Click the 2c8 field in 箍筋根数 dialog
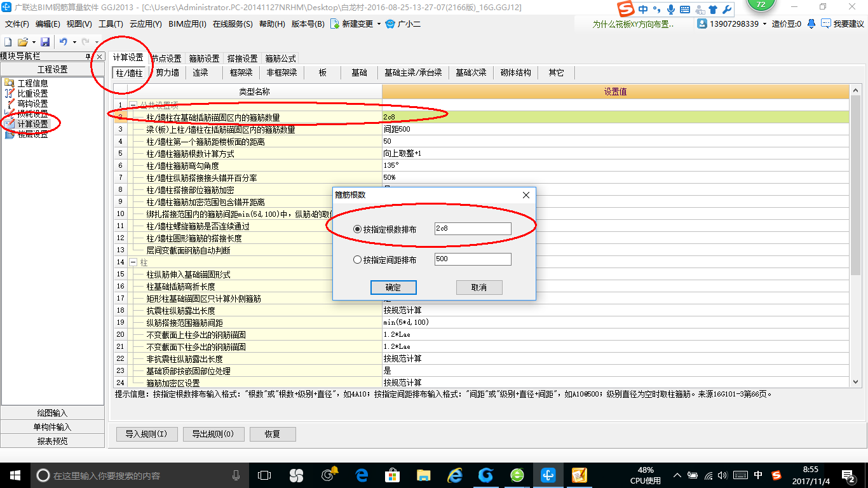 (x=473, y=229)
